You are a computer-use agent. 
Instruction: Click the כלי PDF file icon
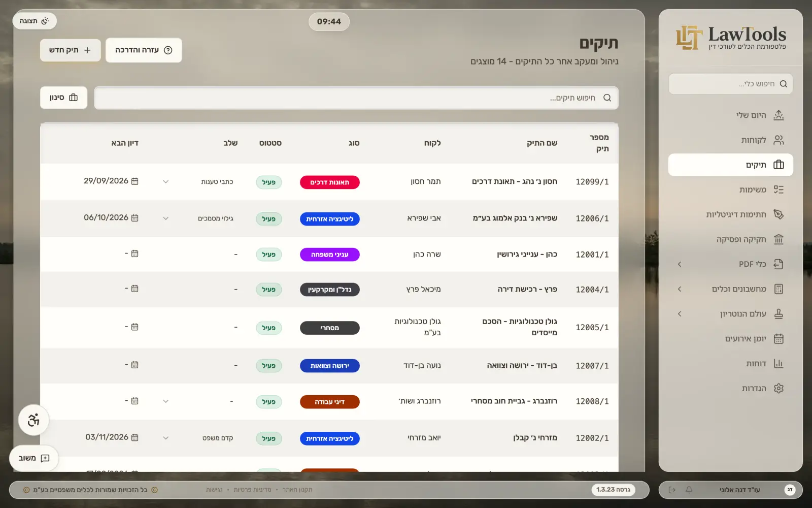click(x=779, y=264)
